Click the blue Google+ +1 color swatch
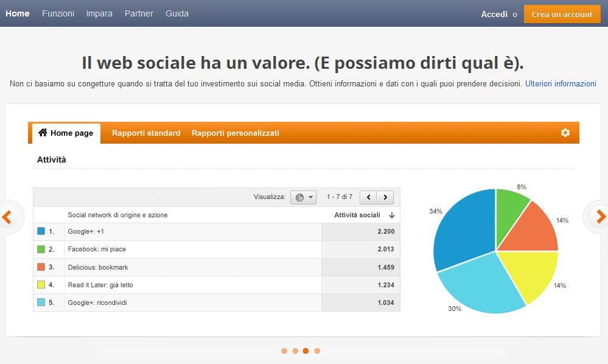The image size is (608, 364). click(x=41, y=231)
